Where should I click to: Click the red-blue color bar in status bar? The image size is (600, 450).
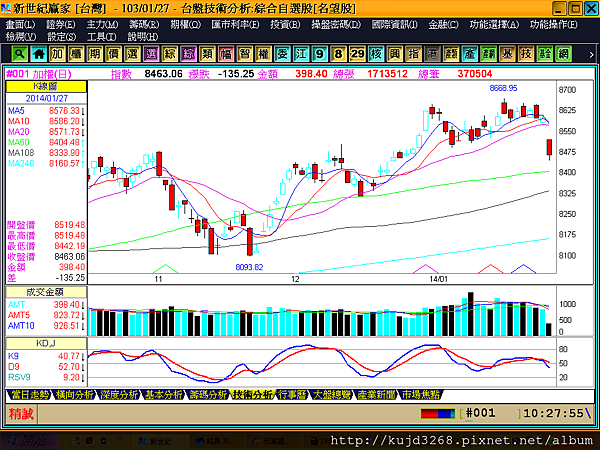click(x=438, y=414)
